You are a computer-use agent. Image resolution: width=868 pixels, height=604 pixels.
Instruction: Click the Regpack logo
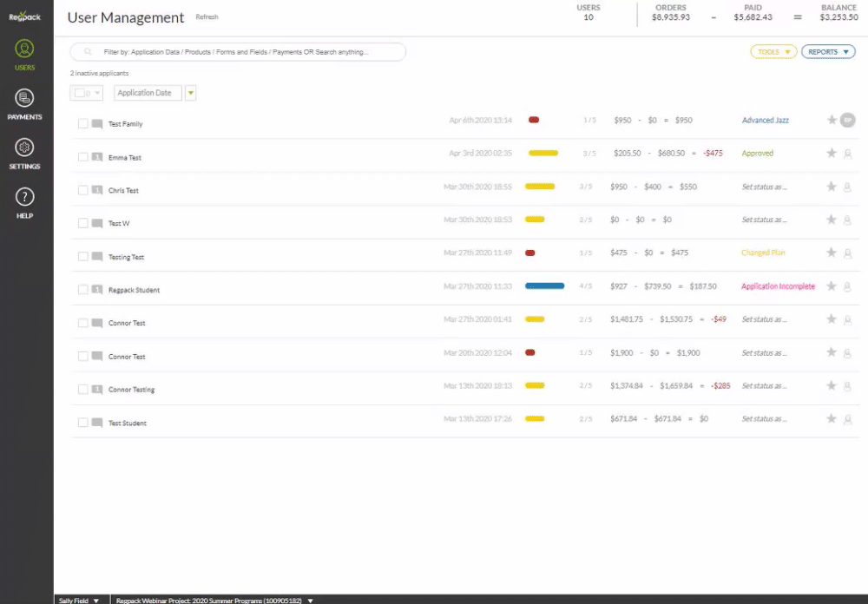[x=25, y=16]
